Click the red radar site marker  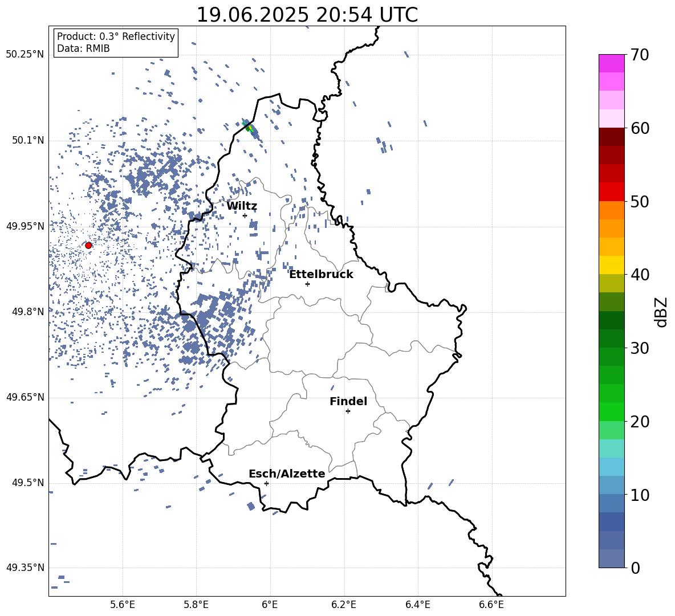[x=88, y=246]
